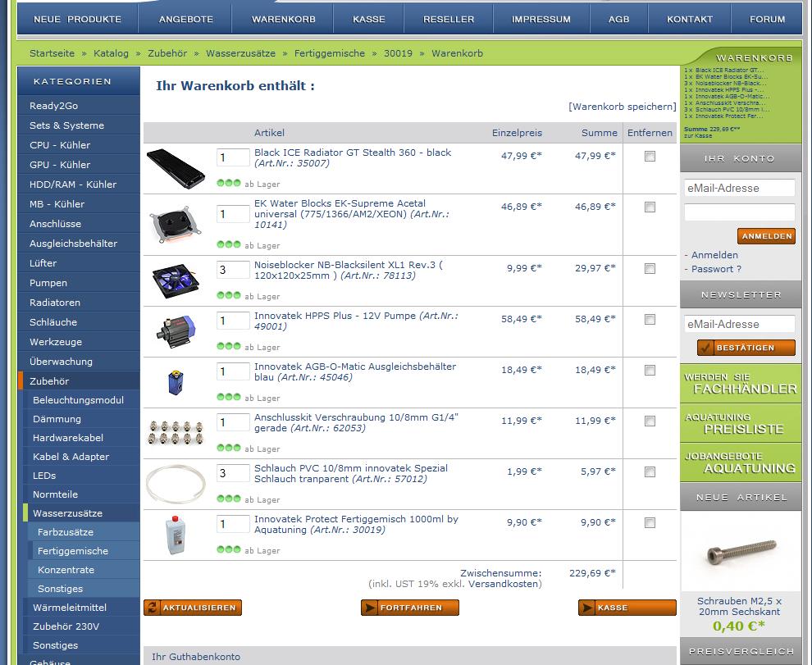Tick remove checkbox for Noiseblocker fan

click(650, 268)
